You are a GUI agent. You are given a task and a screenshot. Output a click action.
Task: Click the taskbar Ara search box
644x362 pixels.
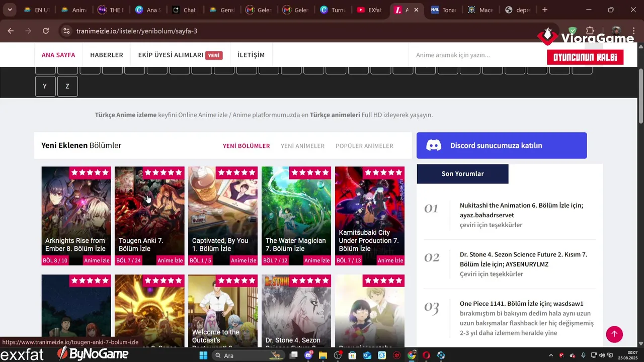pyautogui.click(x=248, y=355)
